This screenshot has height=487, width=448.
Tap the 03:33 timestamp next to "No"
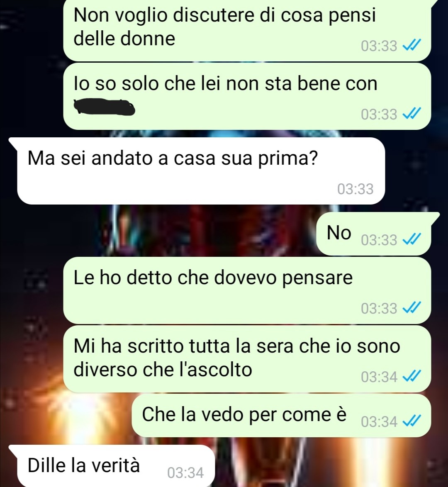click(x=379, y=240)
